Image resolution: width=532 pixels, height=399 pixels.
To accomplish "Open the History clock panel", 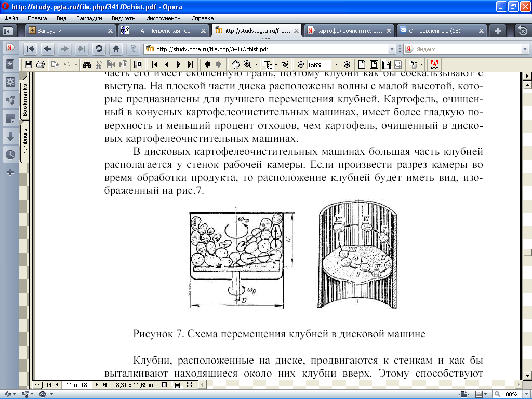I will point(10,154).
